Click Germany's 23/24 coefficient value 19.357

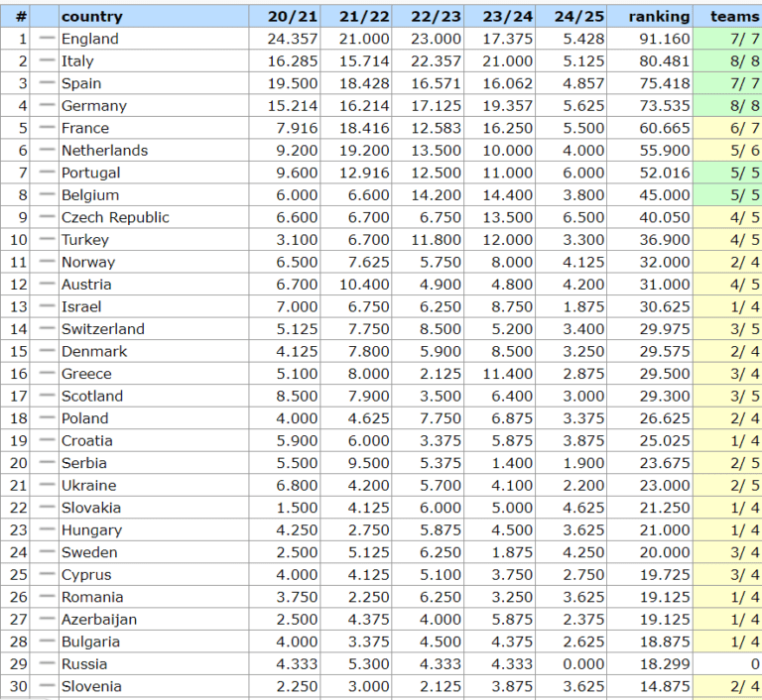coord(507,106)
